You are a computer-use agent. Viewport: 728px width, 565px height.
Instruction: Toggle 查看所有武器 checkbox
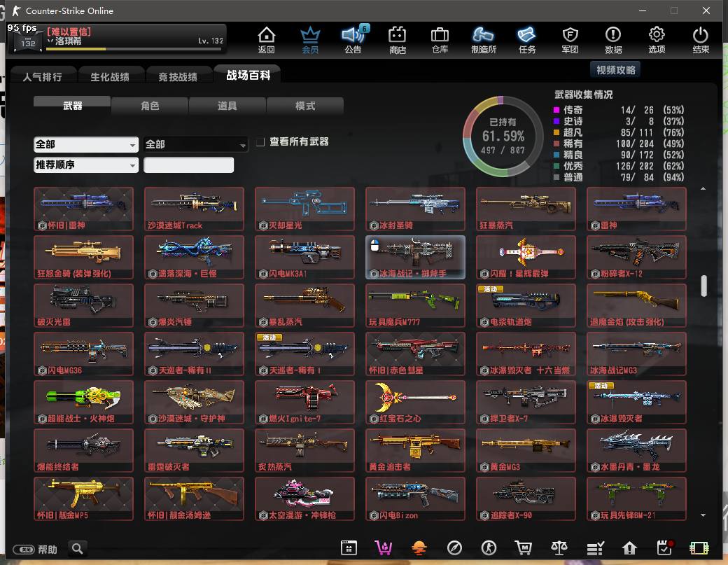click(261, 141)
